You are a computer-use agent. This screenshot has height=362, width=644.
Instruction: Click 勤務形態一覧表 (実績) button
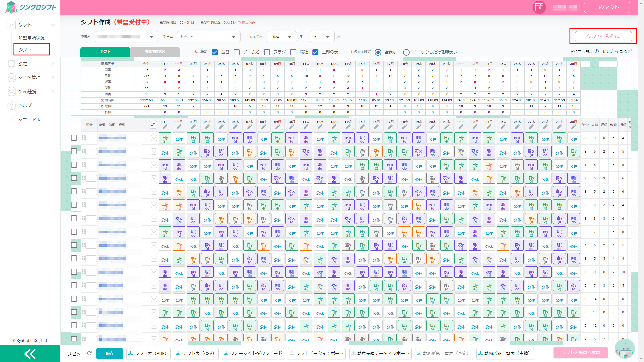coord(505,353)
